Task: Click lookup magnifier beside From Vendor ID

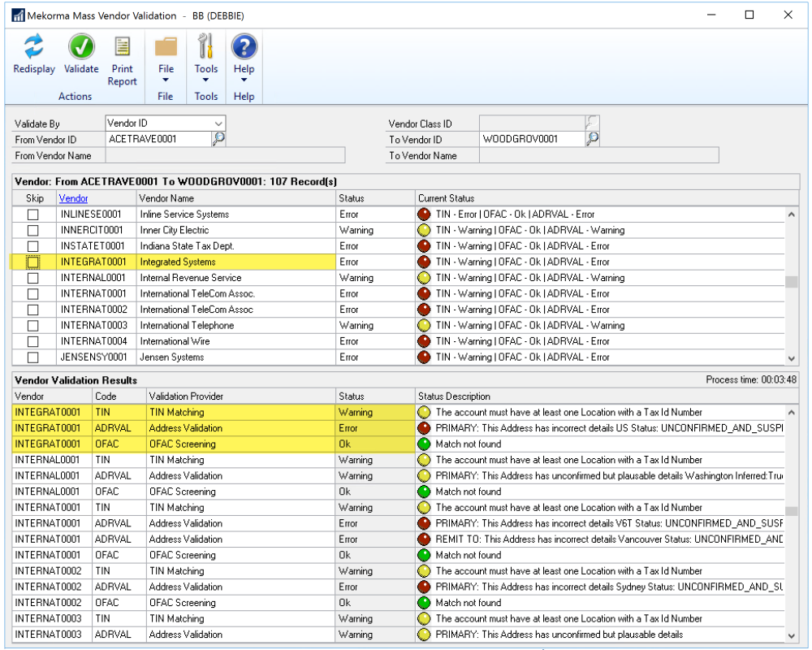Action: (x=218, y=139)
